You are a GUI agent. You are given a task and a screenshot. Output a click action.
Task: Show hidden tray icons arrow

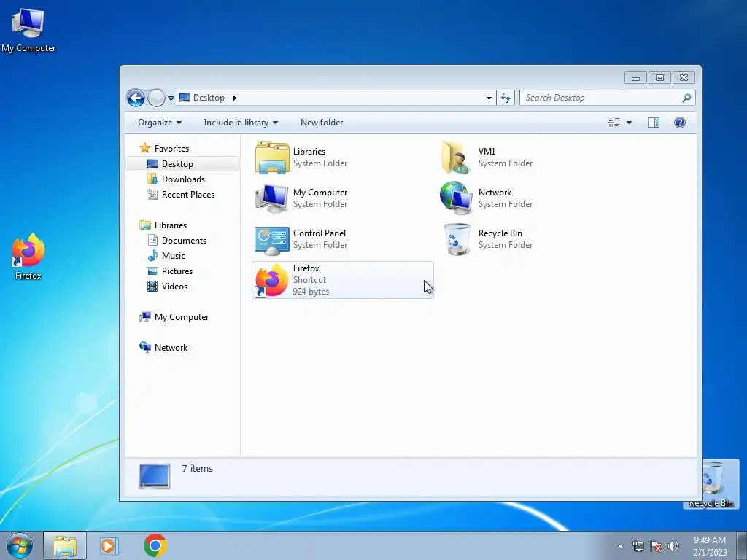pyautogui.click(x=620, y=546)
